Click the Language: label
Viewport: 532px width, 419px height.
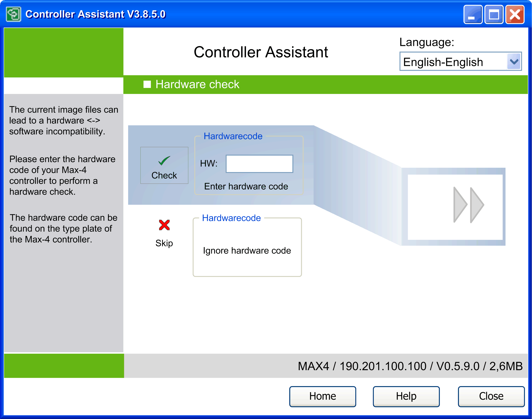(427, 42)
